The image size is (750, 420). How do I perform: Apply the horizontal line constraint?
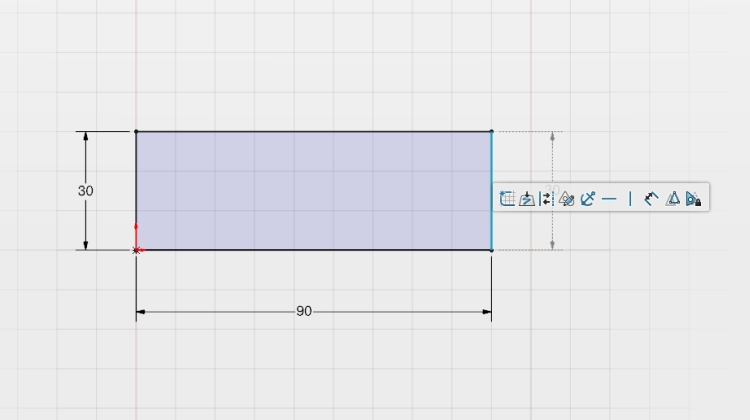click(x=608, y=198)
